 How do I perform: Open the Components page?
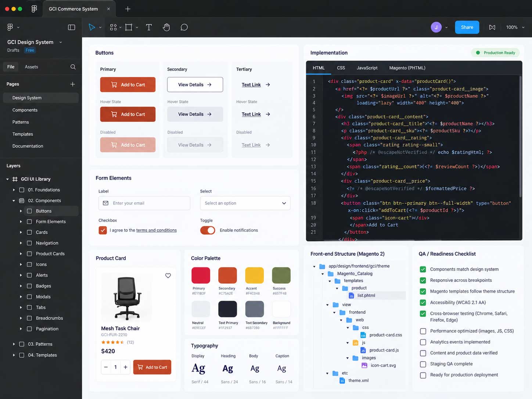tap(25, 110)
